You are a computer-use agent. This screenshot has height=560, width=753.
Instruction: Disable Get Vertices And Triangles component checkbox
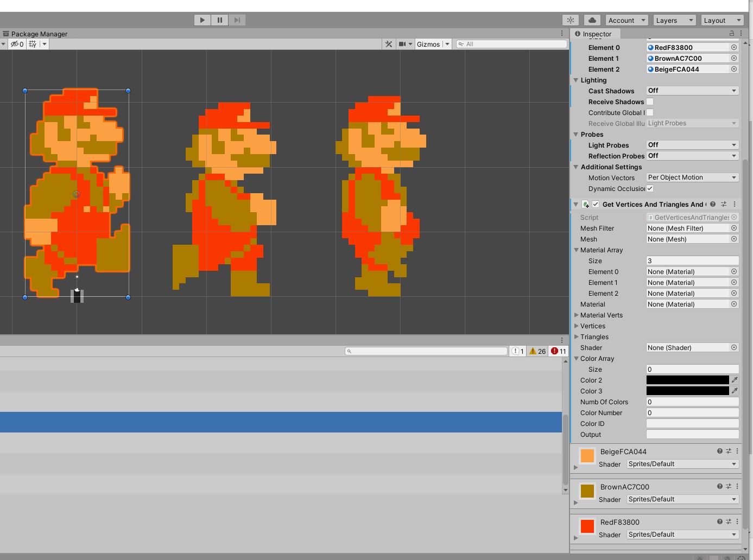click(596, 204)
